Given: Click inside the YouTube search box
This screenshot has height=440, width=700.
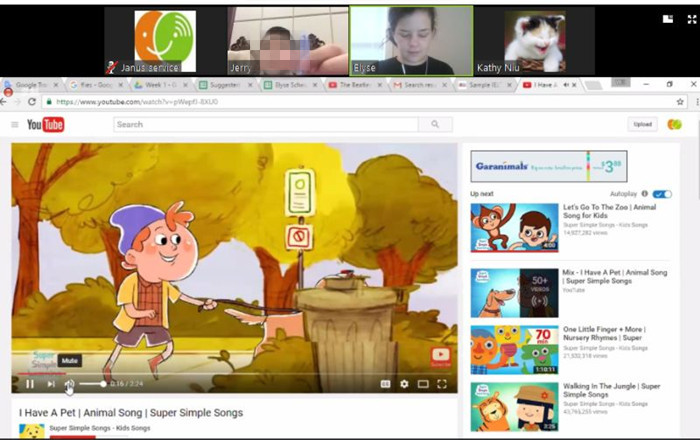Looking at the screenshot, I should 266,125.
